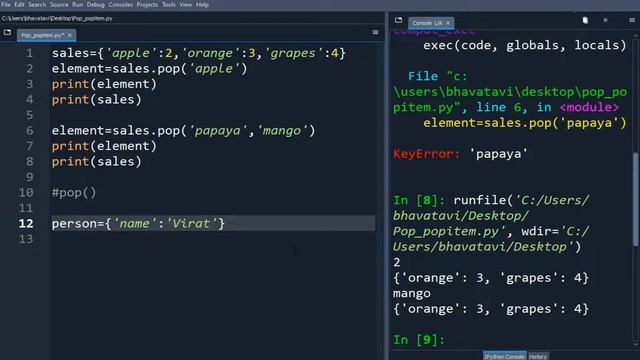The width and height of the screenshot is (640, 360).
Task: Click print(sales) on line 8
Action: (96, 162)
